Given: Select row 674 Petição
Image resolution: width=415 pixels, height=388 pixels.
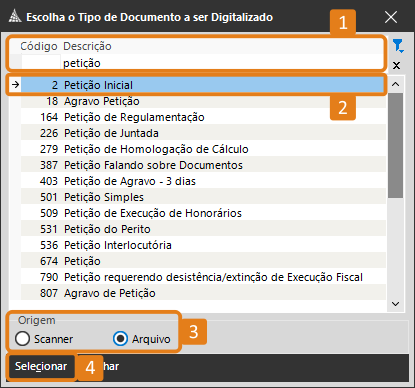Looking at the screenshot, I should [203, 261].
